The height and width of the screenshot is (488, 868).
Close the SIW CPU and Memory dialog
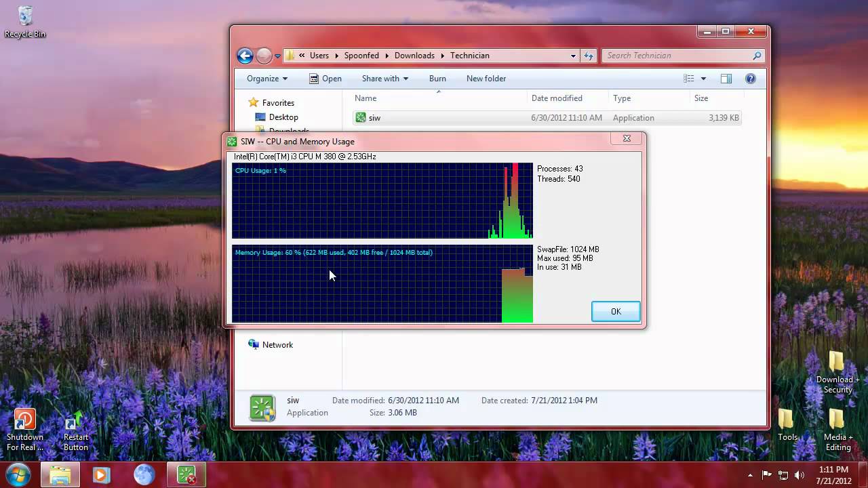[x=627, y=138]
